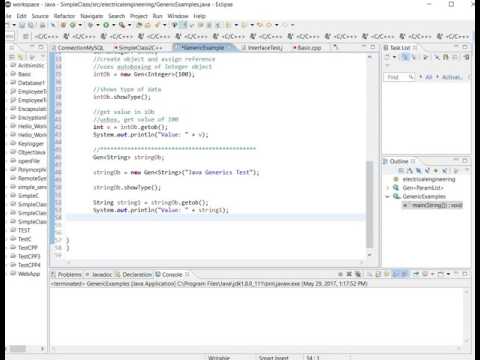The width and height of the screenshot is (480, 360).
Task: Open the Refactor menu
Action: pyautogui.click(x=64, y=16)
